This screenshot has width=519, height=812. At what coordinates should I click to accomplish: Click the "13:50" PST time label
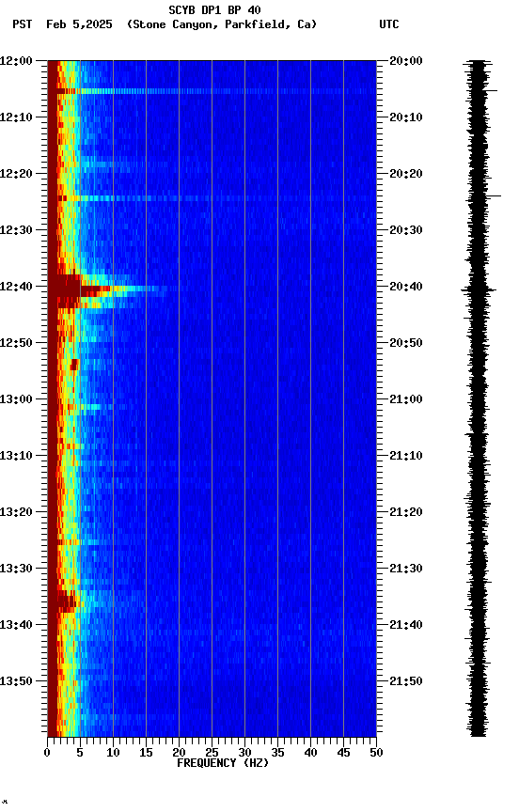(x=16, y=681)
